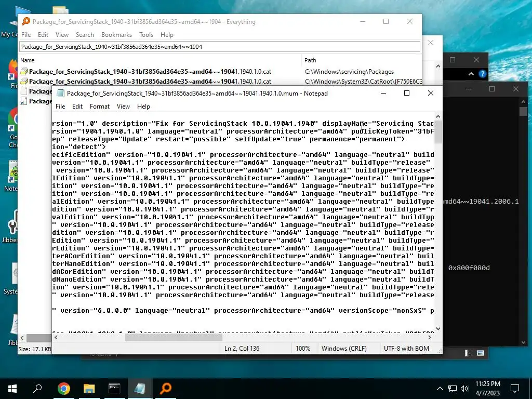Viewport: 532px width, 399px height.
Task: Click Everything horizontal scroll left arrow
Action: pyautogui.click(x=22, y=338)
